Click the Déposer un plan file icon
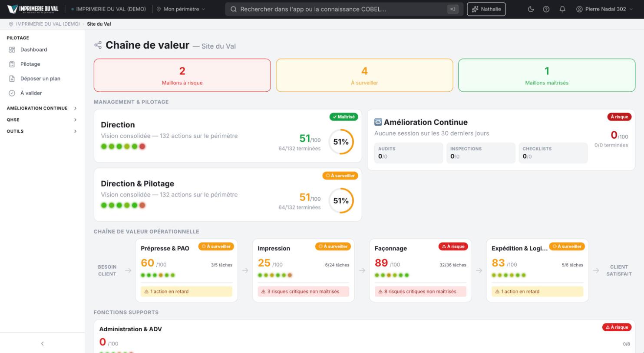Screen dimensions: 644x353 (12, 79)
